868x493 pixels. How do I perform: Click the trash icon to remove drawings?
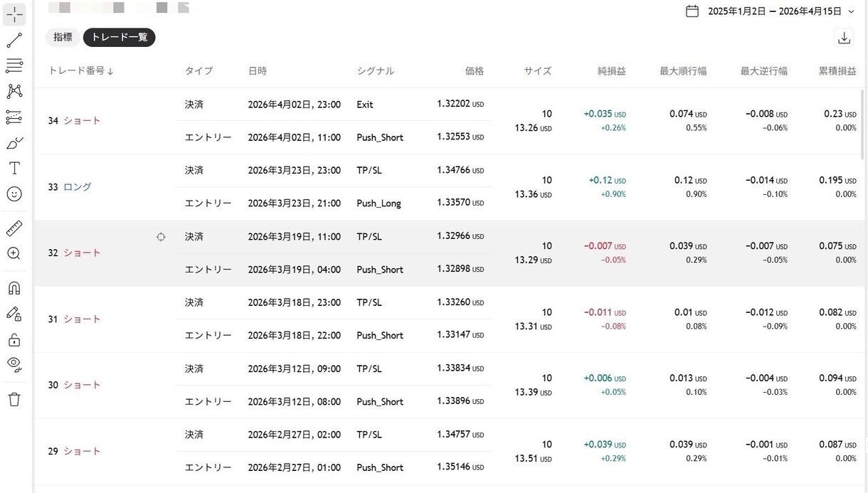click(x=14, y=399)
